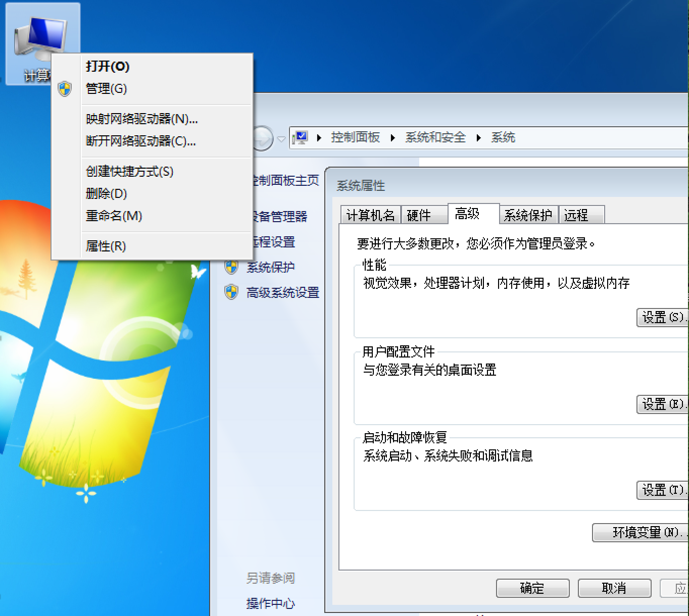Viewport: 689px width, 616px height.
Task: Click 设置(S) button under 性能
Action: 663,318
